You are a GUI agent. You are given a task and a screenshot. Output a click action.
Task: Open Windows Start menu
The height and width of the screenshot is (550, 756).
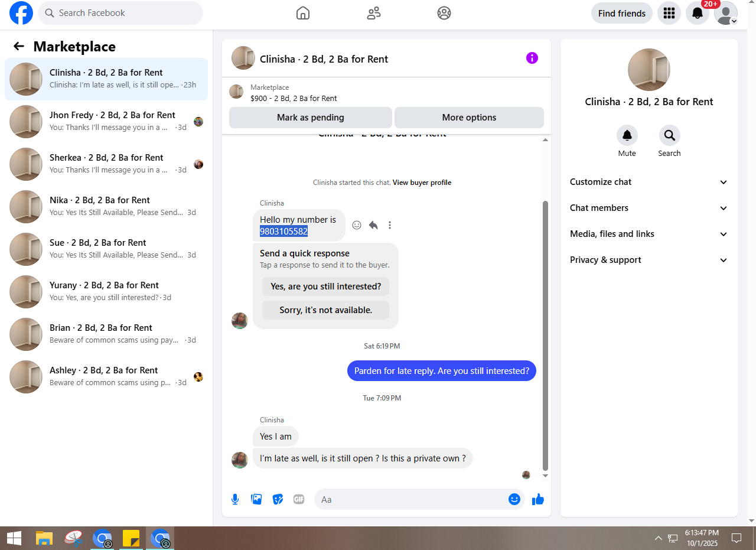point(14,538)
